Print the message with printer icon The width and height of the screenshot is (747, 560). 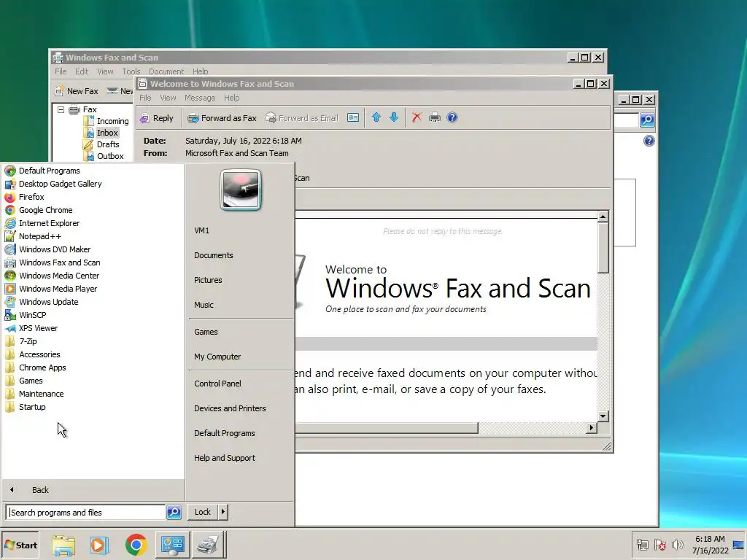435,117
